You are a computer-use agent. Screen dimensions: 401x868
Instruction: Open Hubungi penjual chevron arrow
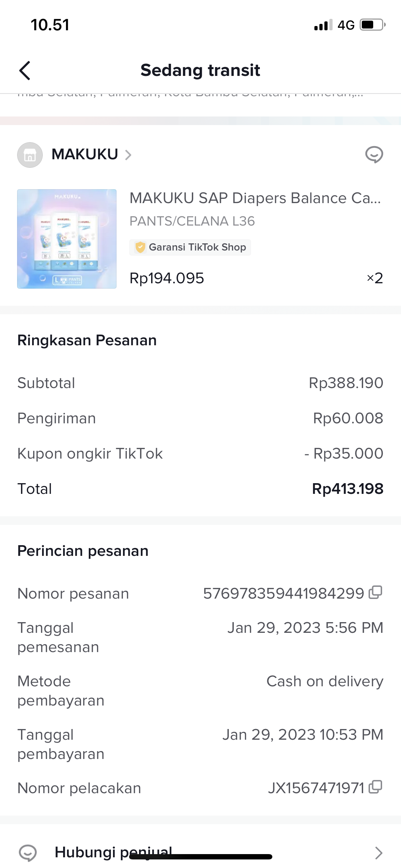pyautogui.click(x=379, y=853)
